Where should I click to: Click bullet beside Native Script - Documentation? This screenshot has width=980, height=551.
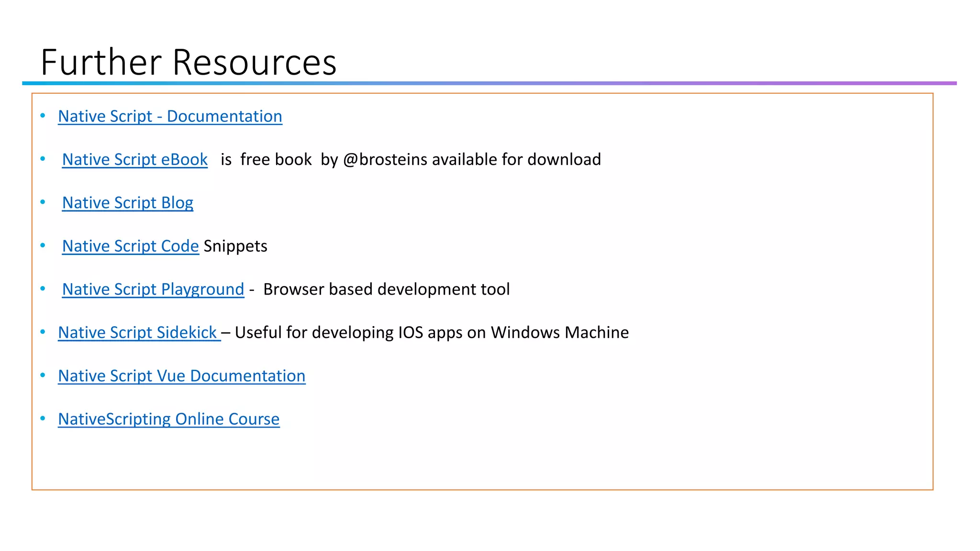pyautogui.click(x=43, y=115)
